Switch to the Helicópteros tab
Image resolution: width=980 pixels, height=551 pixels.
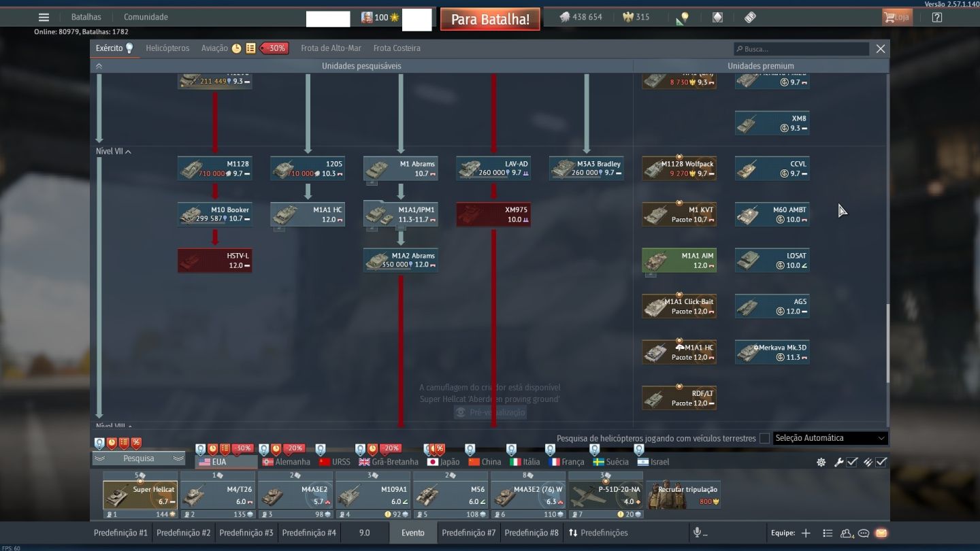pyautogui.click(x=167, y=48)
